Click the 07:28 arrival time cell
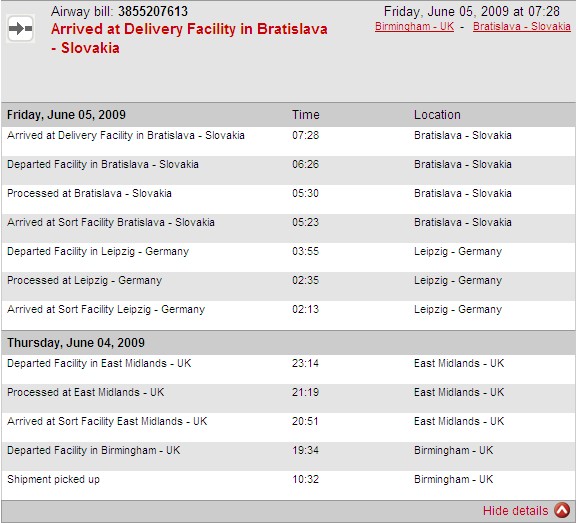Viewport: 576px width, 523px height. pyautogui.click(x=306, y=135)
